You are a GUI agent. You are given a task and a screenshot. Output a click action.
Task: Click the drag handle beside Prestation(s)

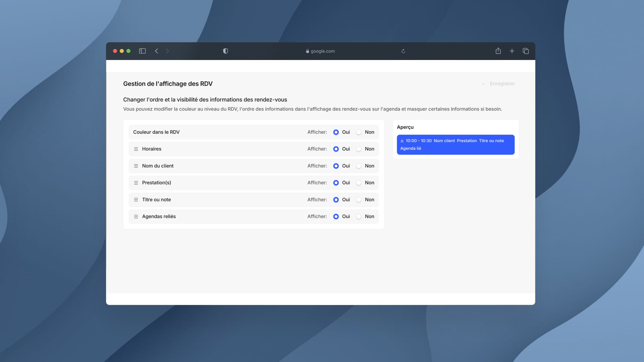tap(136, 183)
